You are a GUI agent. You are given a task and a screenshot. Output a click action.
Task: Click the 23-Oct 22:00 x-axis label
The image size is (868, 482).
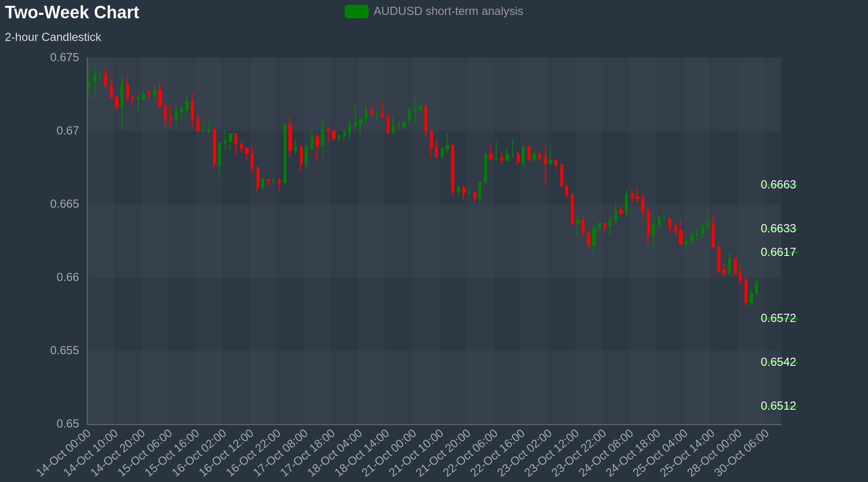pos(580,453)
